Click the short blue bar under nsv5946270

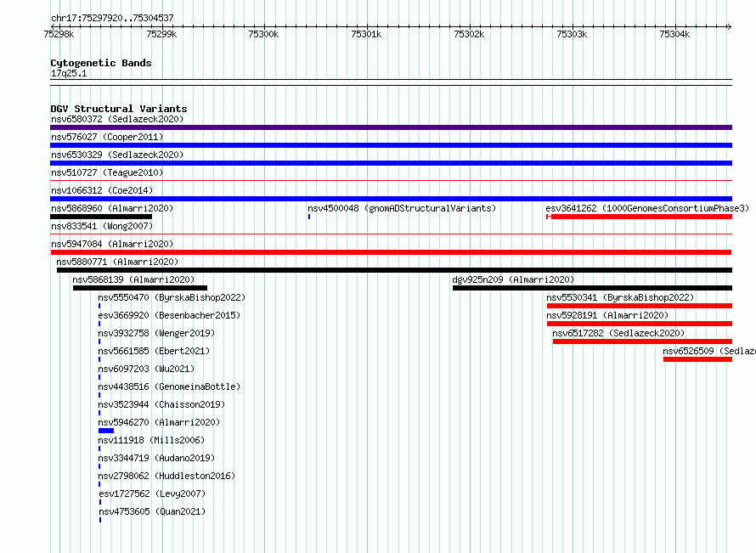106,431
